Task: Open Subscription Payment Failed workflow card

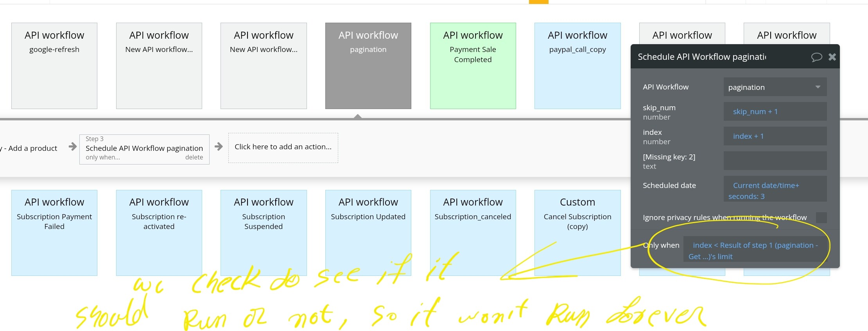Action: point(54,233)
